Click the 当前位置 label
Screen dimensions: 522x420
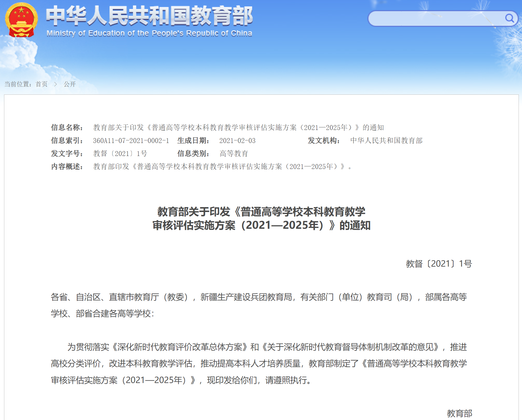click(x=18, y=84)
